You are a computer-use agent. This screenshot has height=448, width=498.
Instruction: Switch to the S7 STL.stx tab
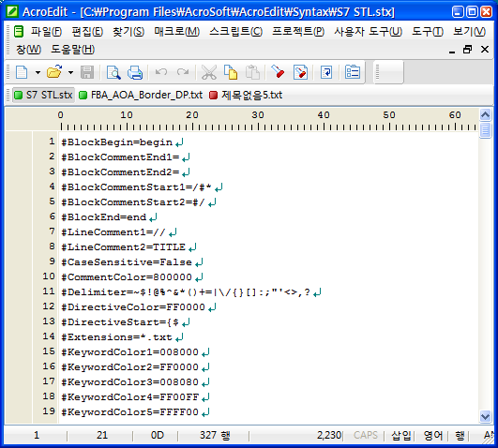click(43, 95)
